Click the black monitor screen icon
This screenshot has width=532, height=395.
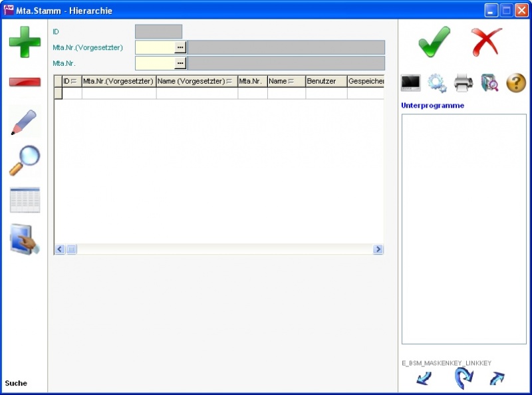point(411,83)
